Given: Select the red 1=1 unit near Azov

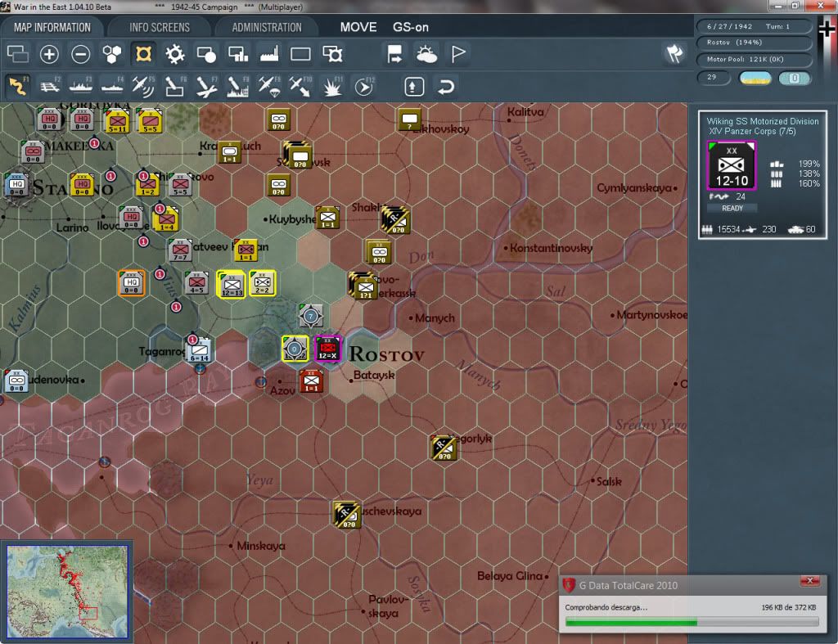Looking at the screenshot, I should point(312,381).
